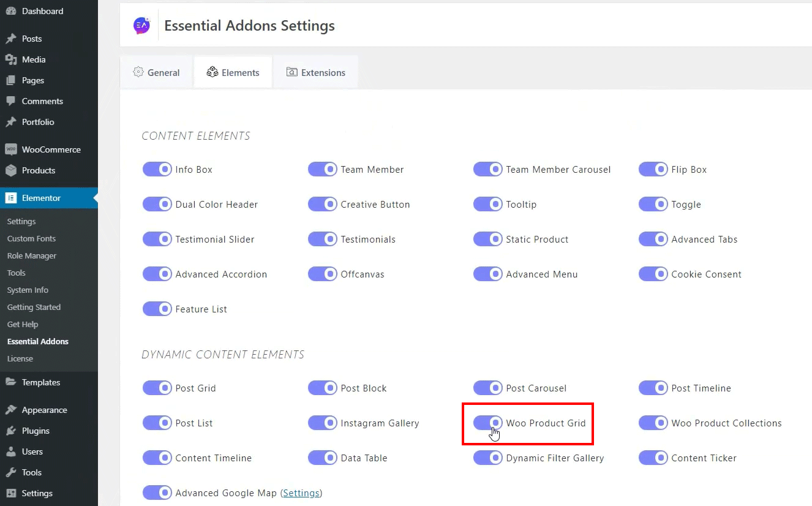Switch off the Advanced Tabs element
The image size is (812, 506).
653,239
